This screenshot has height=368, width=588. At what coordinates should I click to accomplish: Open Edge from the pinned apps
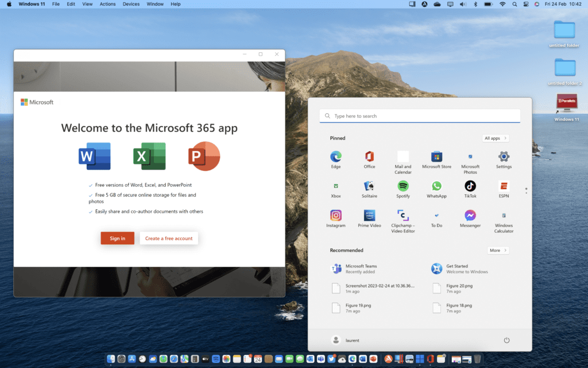point(335,160)
